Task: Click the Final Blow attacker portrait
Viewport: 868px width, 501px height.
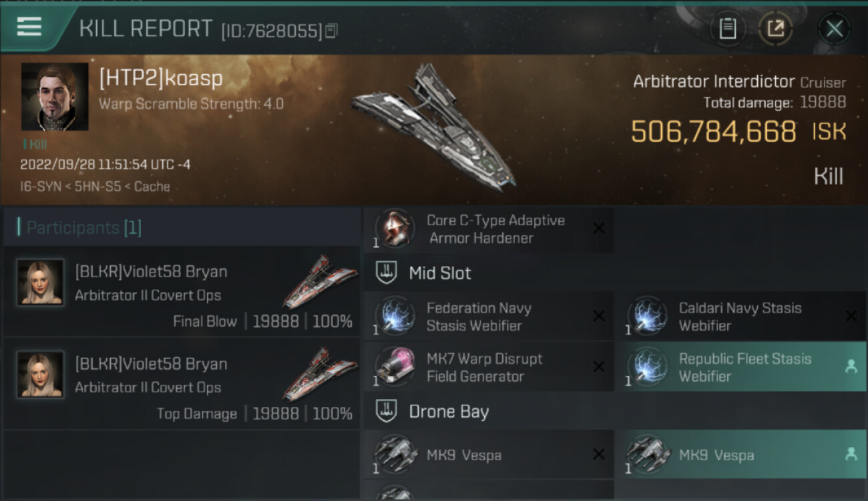Action: tap(41, 283)
